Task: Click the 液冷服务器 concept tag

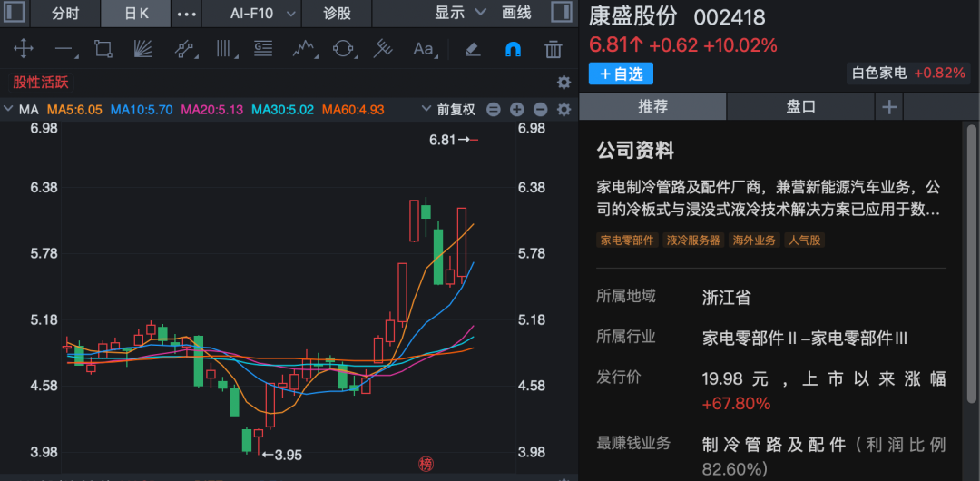Action: pos(693,240)
